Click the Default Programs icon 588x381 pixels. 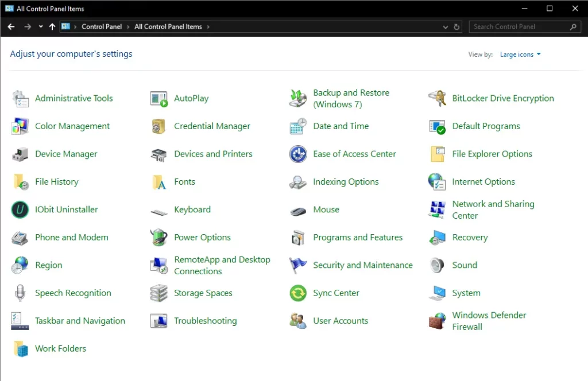click(437, 126)
